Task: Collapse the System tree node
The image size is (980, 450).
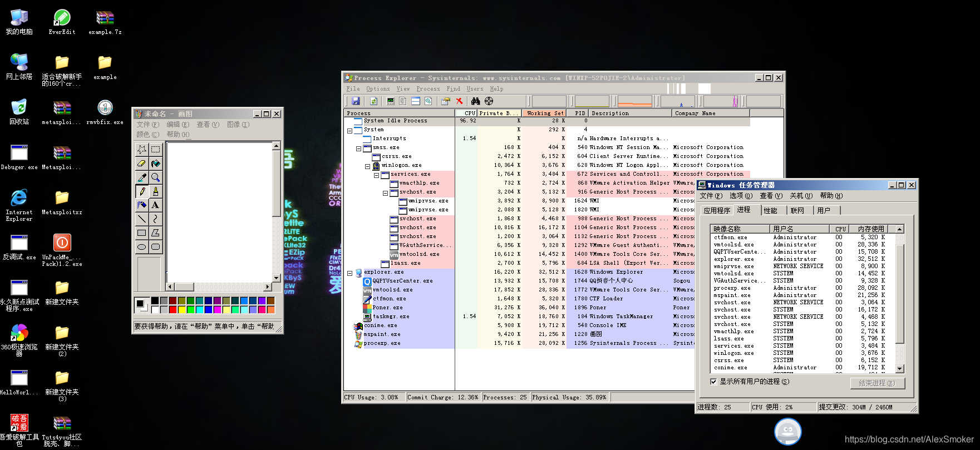Action: click(x=350, y=131)
